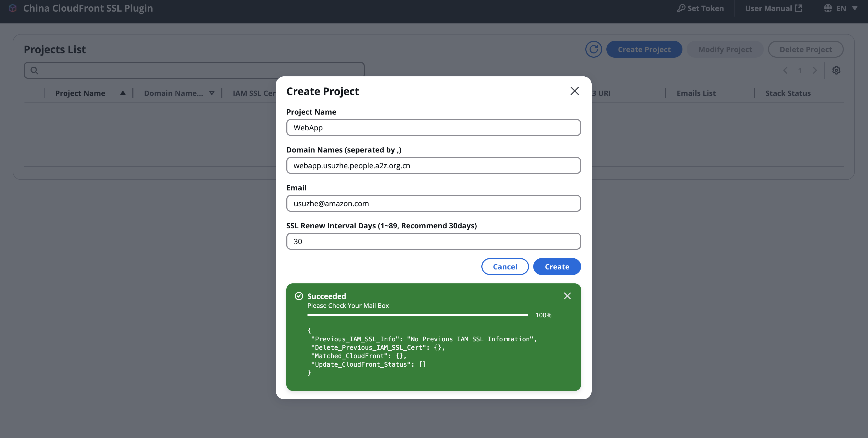Viewport: 868px width, 438px height.
Task: Click the Delete_Previous_IAM_SSL_Cert JSON line
Action: tap(378, 348)
